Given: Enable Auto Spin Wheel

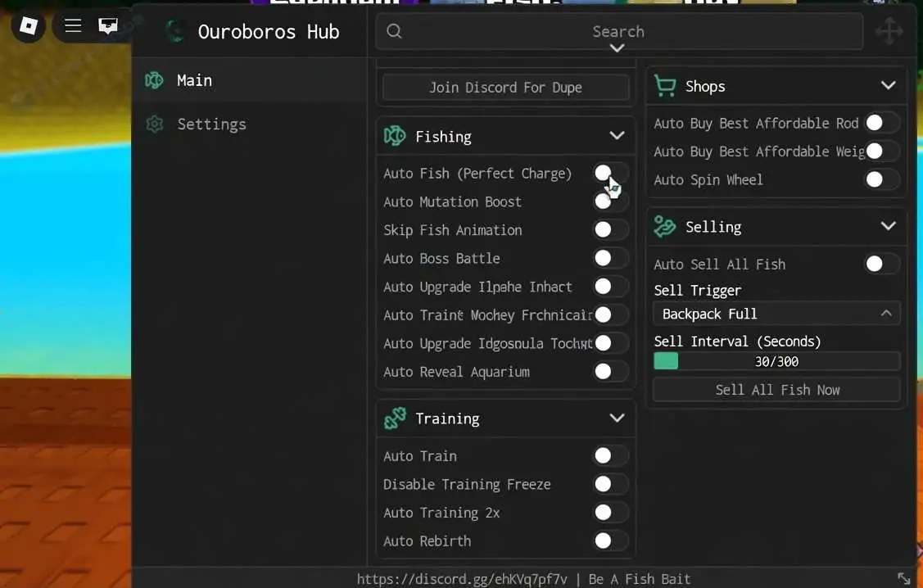Looking at the screenshot, I should tap(882, 179).
